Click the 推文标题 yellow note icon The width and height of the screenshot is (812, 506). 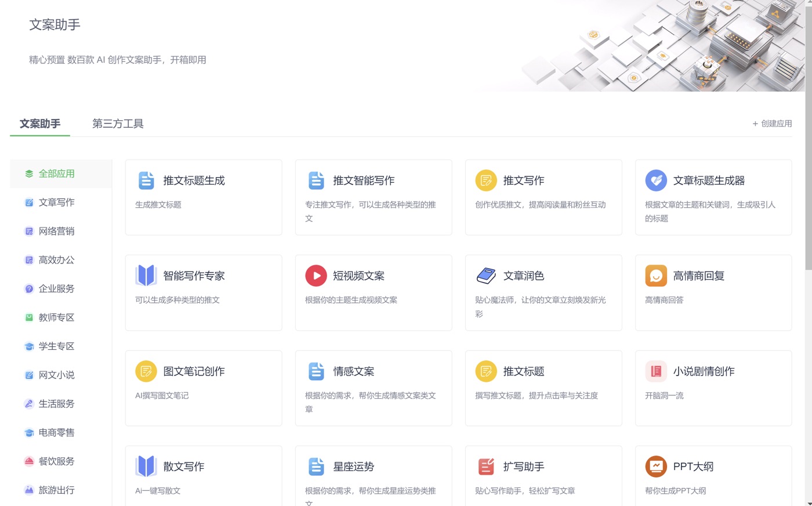(x=486, y=371)
